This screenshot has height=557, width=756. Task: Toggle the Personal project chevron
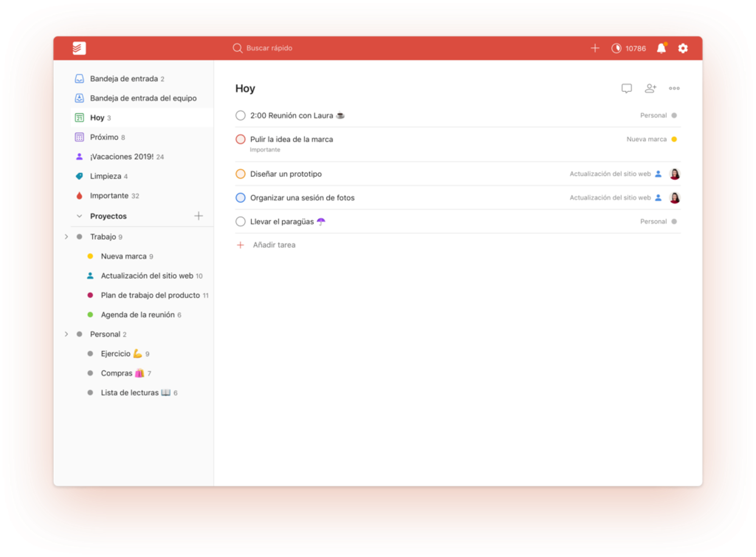66,334
